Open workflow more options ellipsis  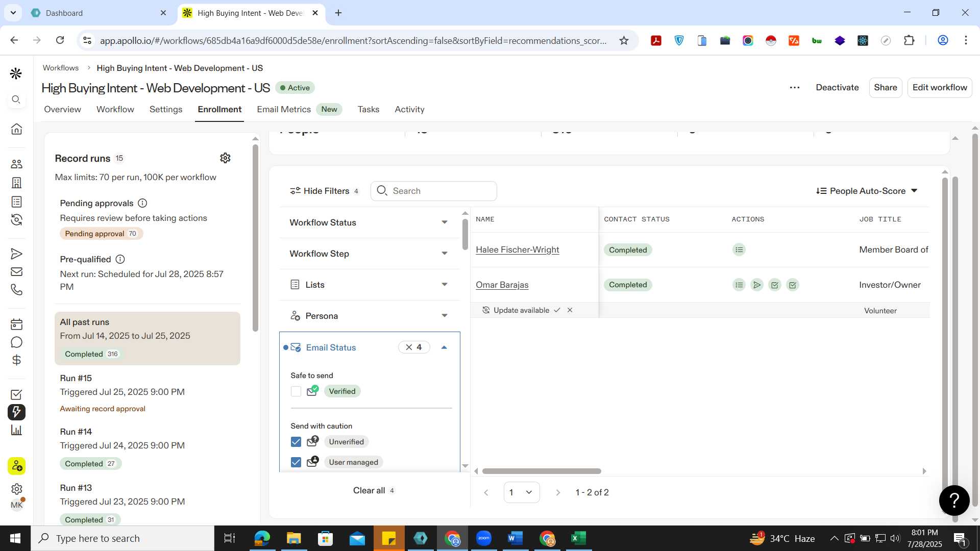click(x=795, y=88)
